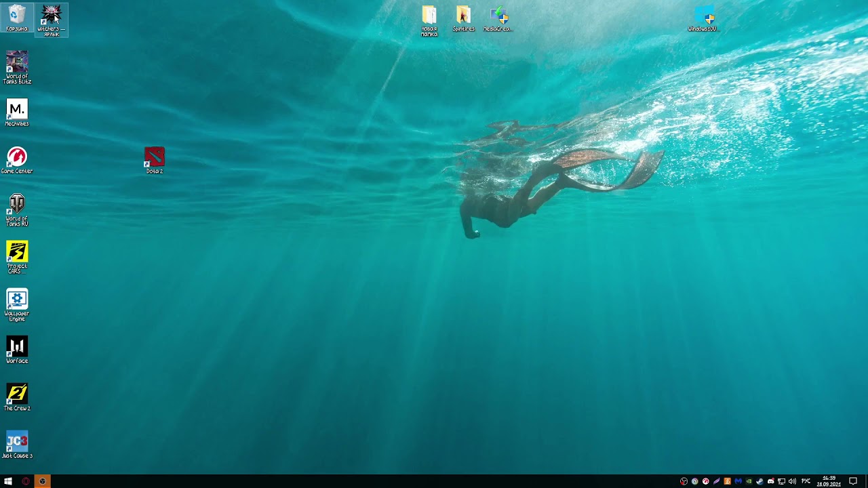Viewport: 868px width, 488px height.
Task: Open Discord from the system tray
Action: click(770, 481)
